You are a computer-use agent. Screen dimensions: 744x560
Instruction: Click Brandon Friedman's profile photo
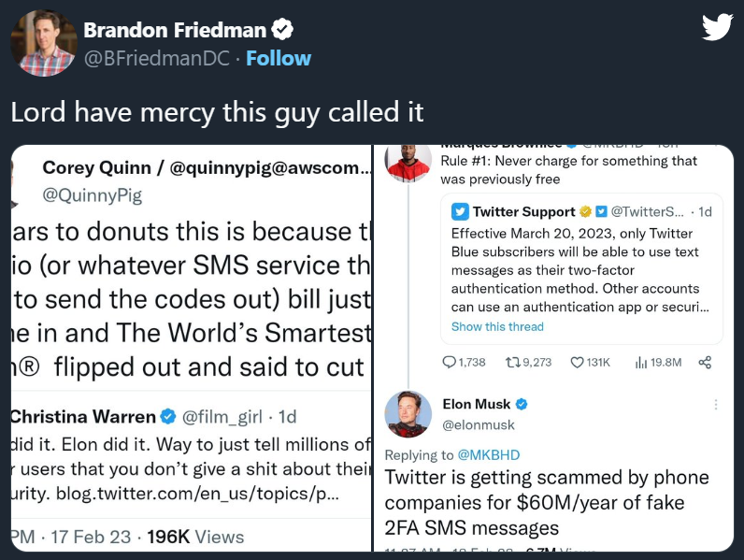pos(43,44)
